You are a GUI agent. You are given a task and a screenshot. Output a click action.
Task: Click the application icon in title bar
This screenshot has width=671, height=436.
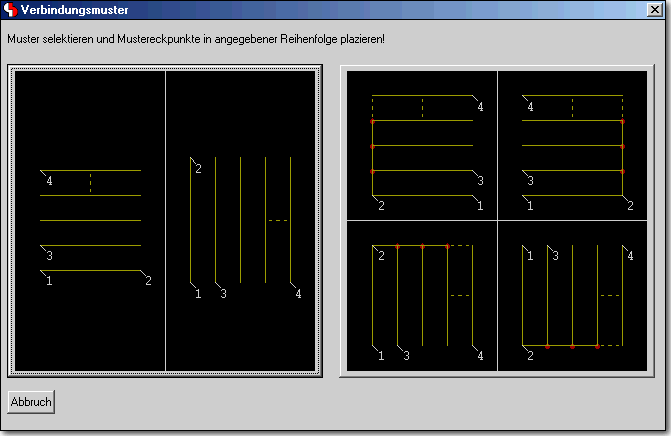pos(10,10)
